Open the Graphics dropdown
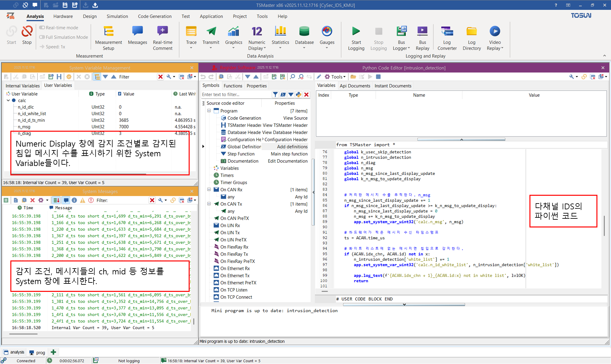 [233, 48]
